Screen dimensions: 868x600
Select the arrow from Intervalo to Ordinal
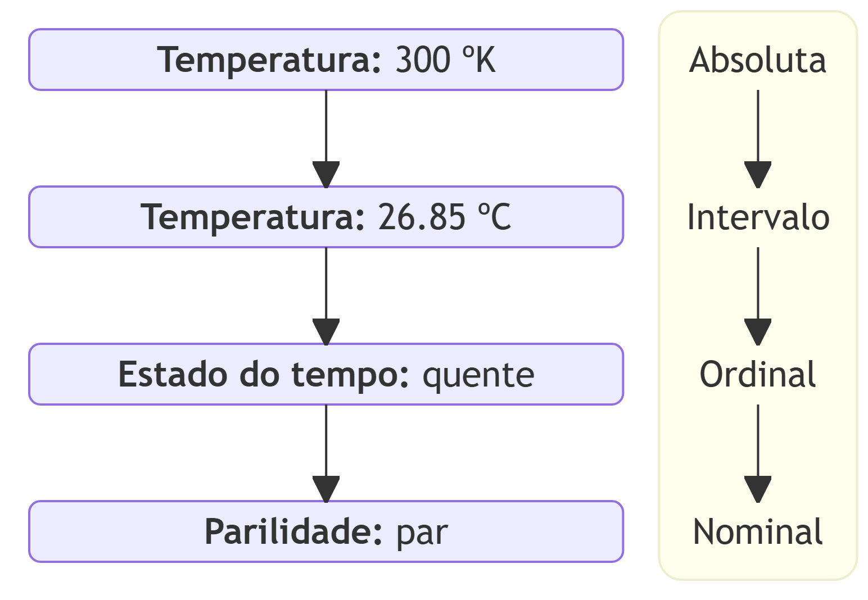point(758,292)
